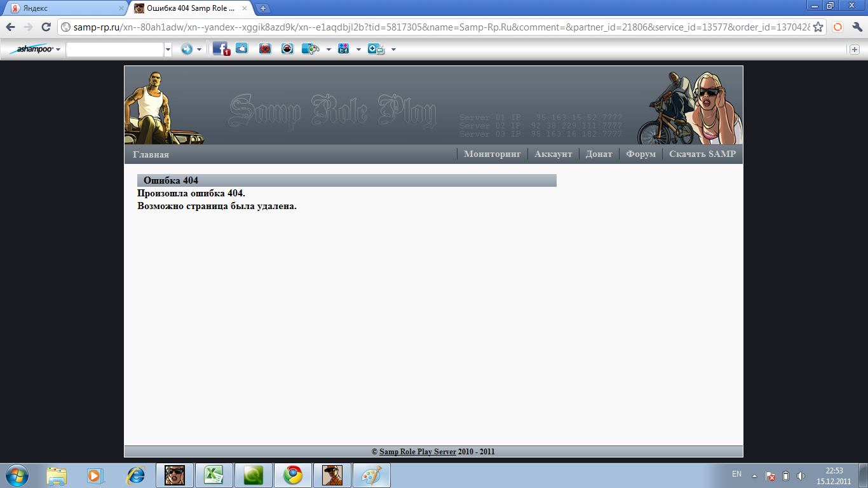Click the Action Center flag icon

click(x=770, y=476)
